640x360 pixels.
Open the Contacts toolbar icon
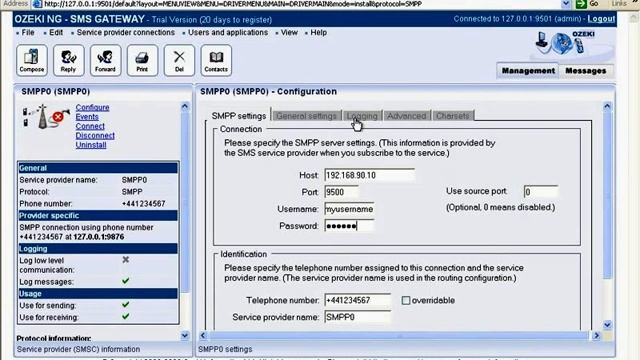[216, 60]
